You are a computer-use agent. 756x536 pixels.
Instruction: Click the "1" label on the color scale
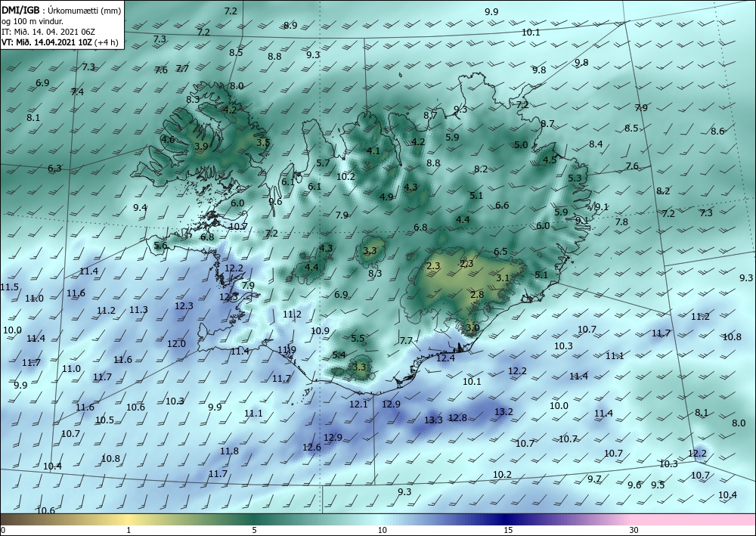point(129,530)
